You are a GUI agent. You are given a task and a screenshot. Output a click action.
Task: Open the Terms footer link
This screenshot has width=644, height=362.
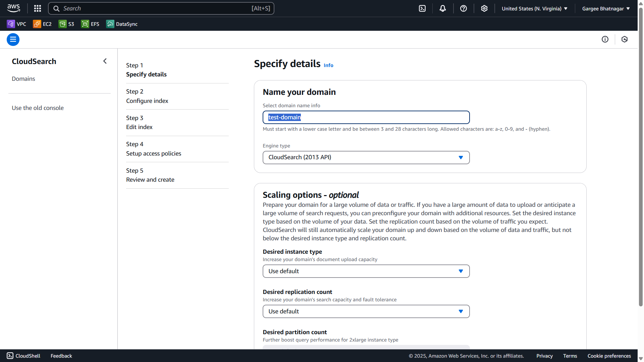coord(570,356)
